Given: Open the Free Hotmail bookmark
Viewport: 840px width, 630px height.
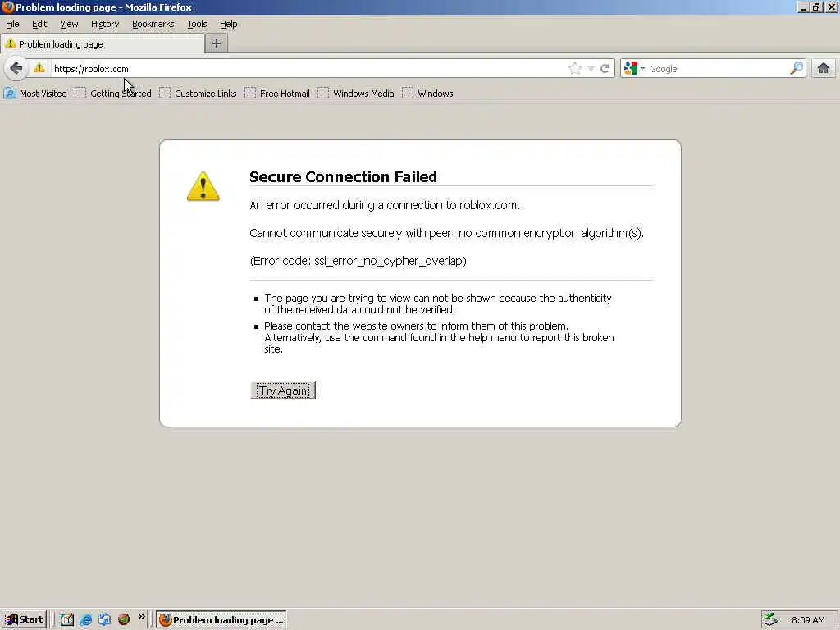Looking at the screenshot, I should (277, 94).
